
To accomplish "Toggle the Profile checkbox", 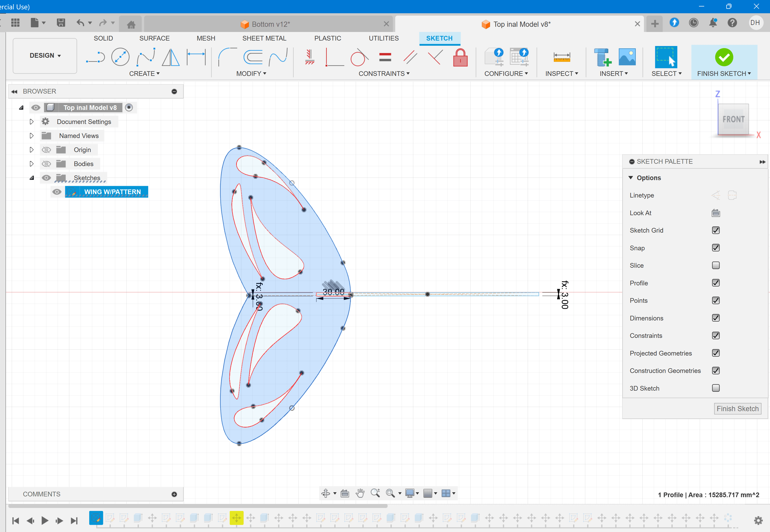I will point(716,283).
